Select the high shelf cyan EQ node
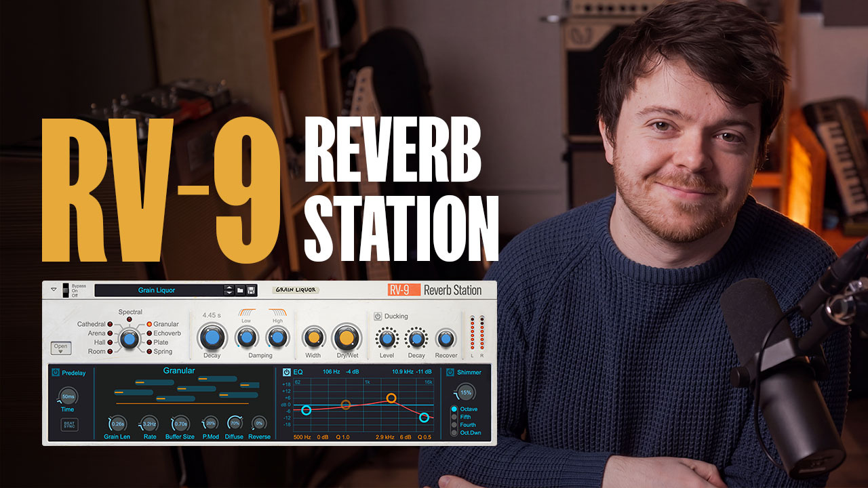This screenshot has height=488, width=868. point(424,418)
